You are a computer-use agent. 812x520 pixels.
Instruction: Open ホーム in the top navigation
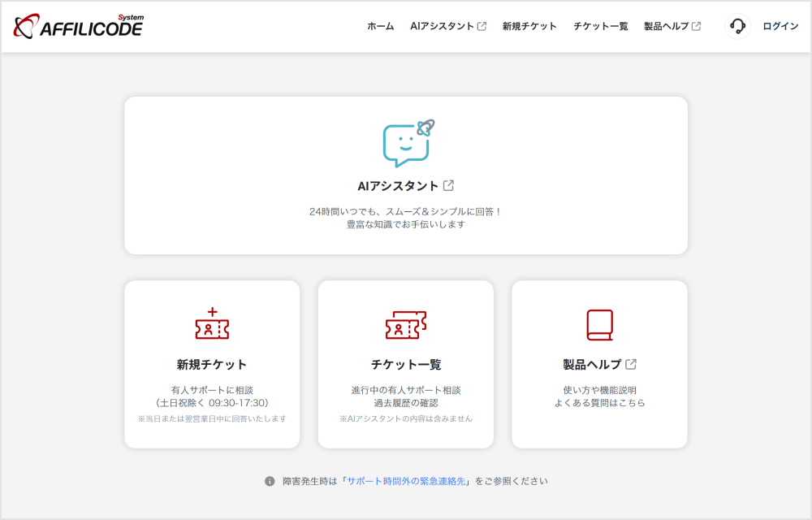tap(380, 26)
